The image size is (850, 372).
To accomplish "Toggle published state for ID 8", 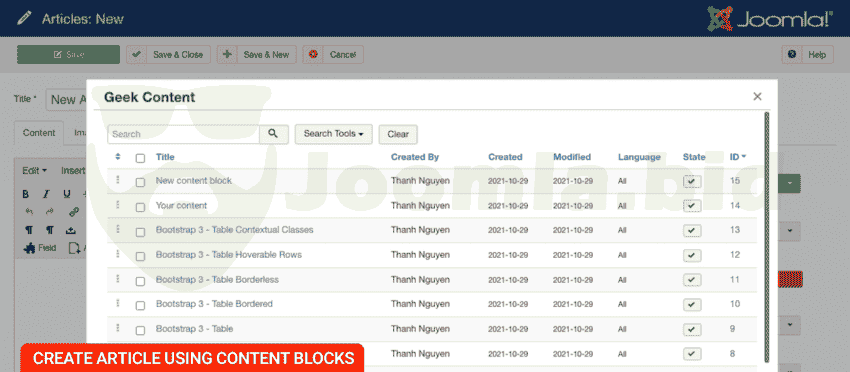I will 692,354.
